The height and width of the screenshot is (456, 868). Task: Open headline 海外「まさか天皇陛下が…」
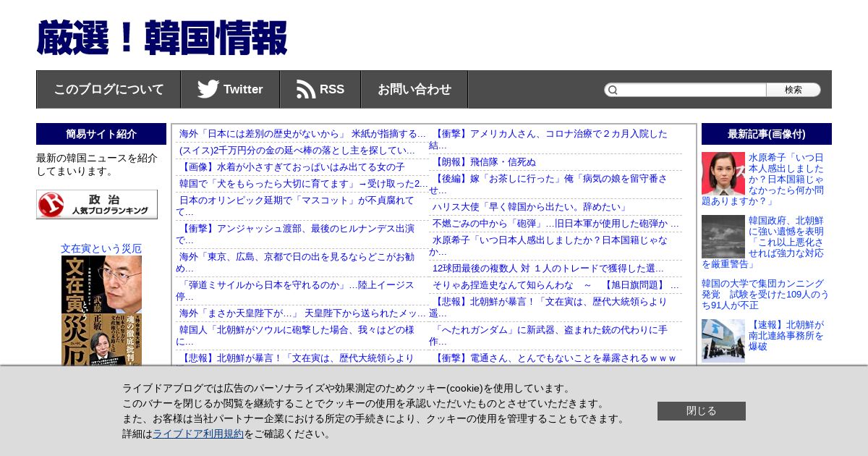[302, 313]
